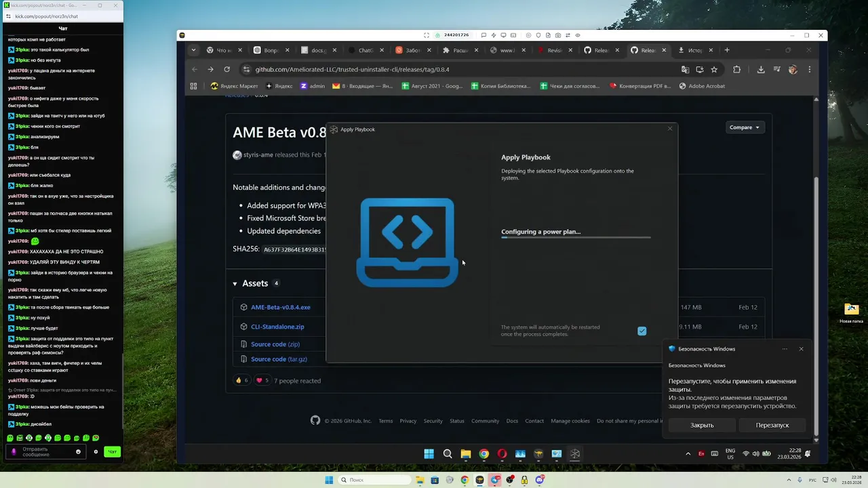Screen dimensions: 868x488
Task: Switch to the Расши browser tab
Action: 460,50
